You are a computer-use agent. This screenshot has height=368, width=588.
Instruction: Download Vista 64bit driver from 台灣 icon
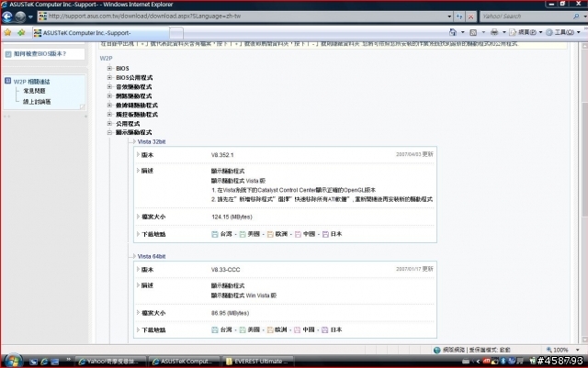tap(215, 329)
